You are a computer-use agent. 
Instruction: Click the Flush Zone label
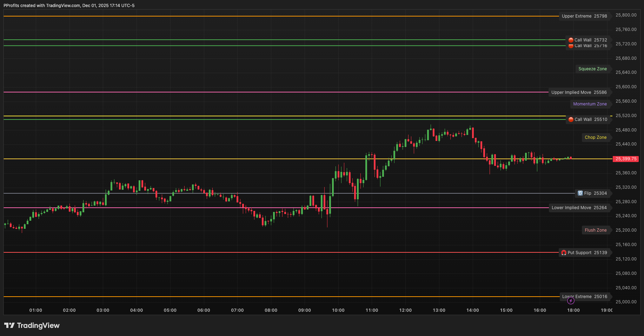pos(595,230)
